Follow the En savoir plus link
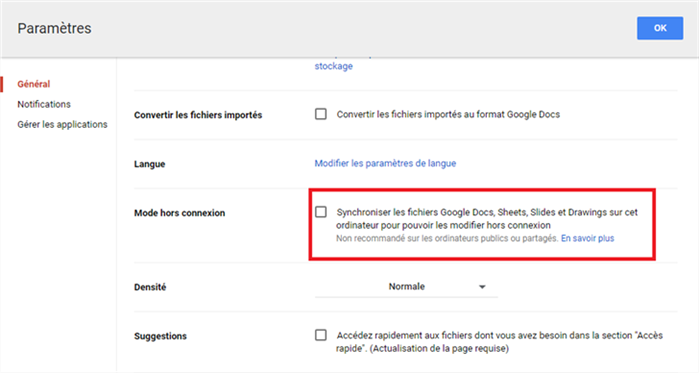The width and height of the screenshot is (699, 373). pos(588,238)
